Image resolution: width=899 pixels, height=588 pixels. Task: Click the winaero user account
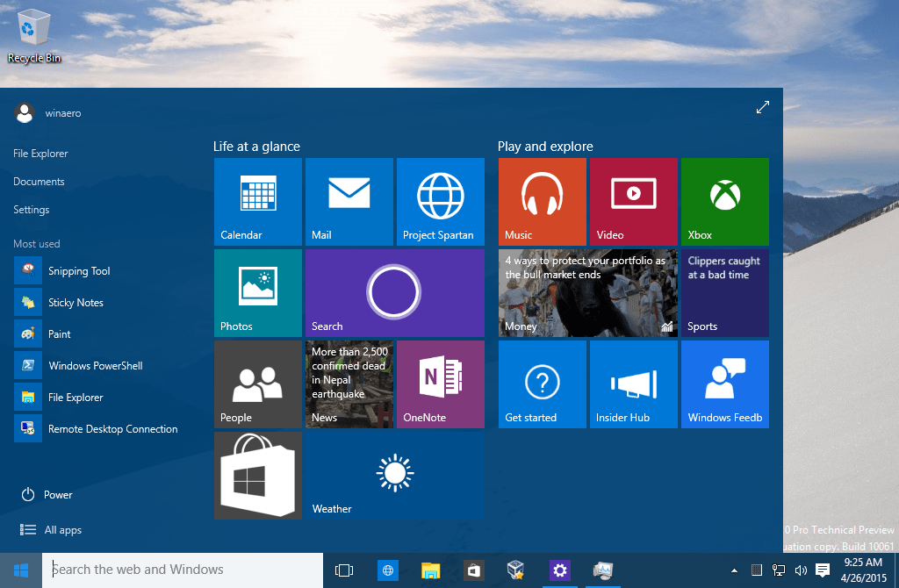point(48,113)
